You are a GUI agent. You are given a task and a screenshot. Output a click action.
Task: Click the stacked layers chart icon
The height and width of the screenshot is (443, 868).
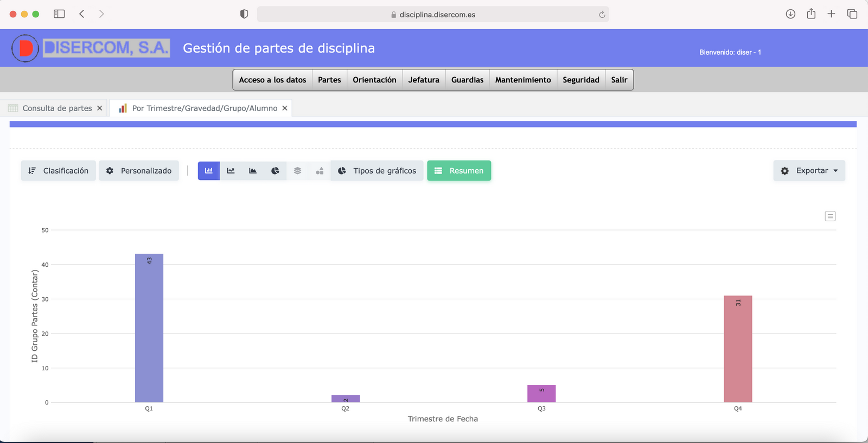point(297,171)
